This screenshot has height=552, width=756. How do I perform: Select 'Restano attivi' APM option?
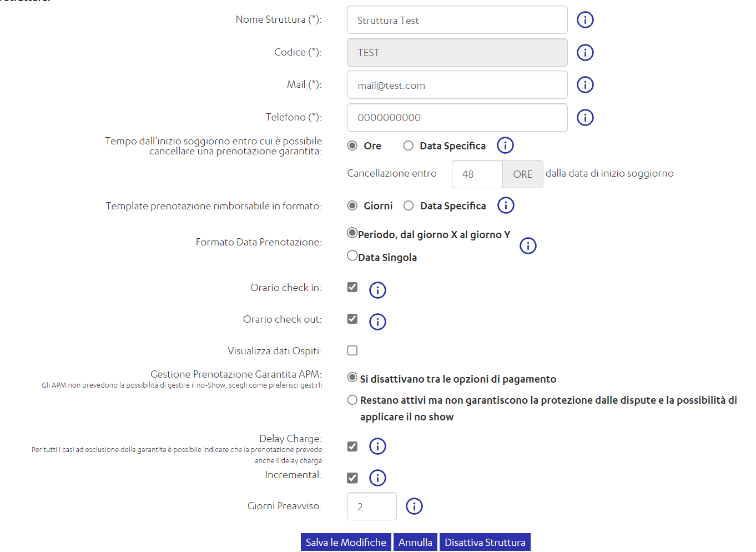pyautogui.click(x=352, y=400)
